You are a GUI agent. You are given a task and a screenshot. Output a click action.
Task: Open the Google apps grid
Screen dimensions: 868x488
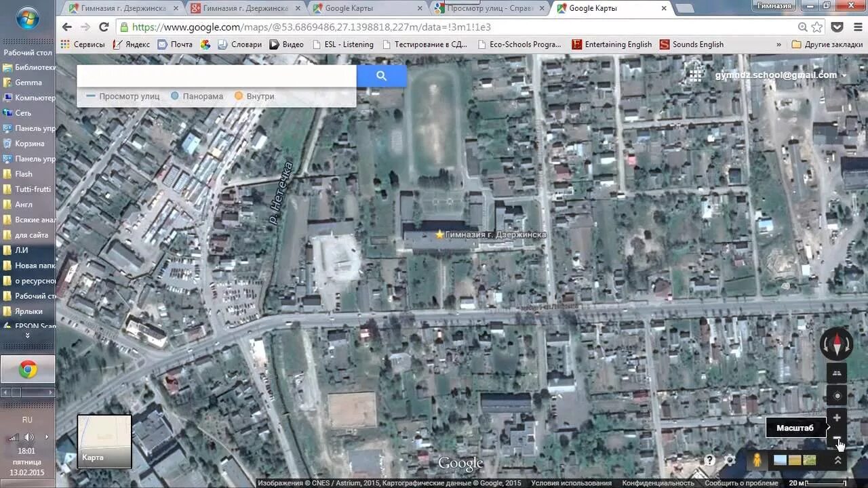[x=695, y=75]
